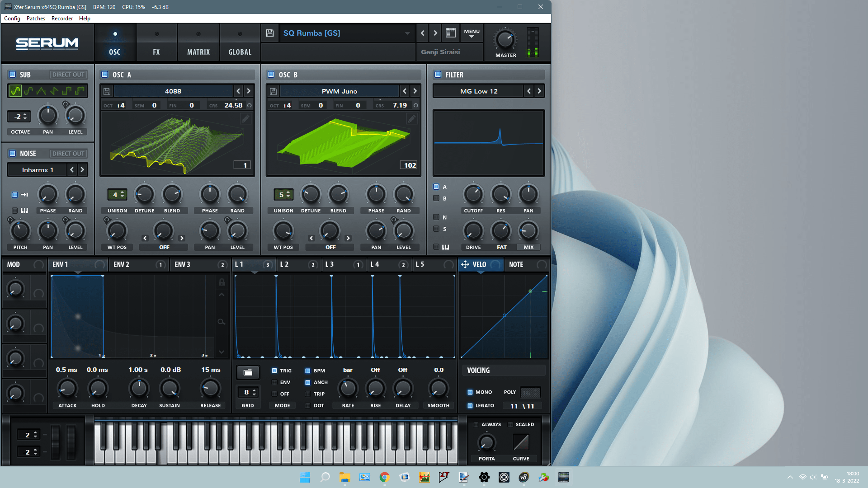This screenshot has height=488, width=868.
Task: Toggle NOISE oscillator enable
Action: tap(13, 154)
